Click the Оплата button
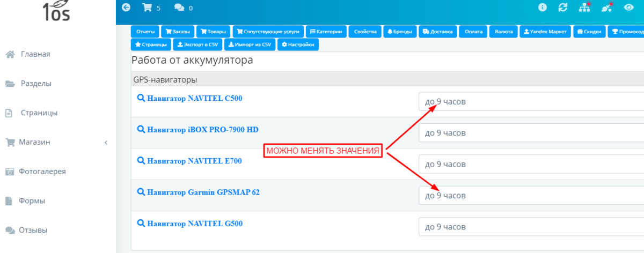This screenshot has height=253, width=644. click(x=473, y=32)
